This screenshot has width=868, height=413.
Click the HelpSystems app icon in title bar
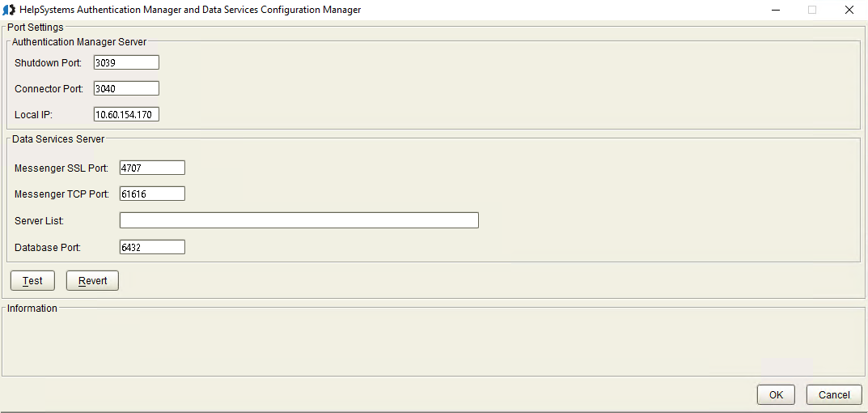click(8, 10)
